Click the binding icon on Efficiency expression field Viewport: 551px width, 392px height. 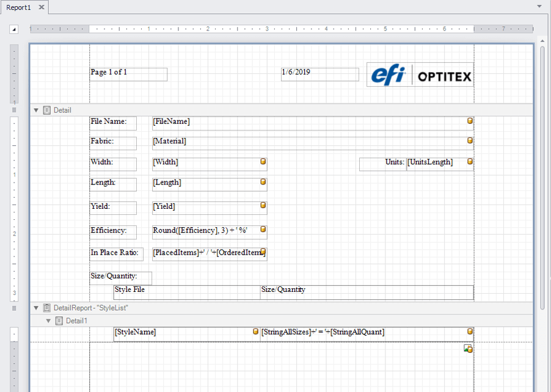click(x=263, y=230)
